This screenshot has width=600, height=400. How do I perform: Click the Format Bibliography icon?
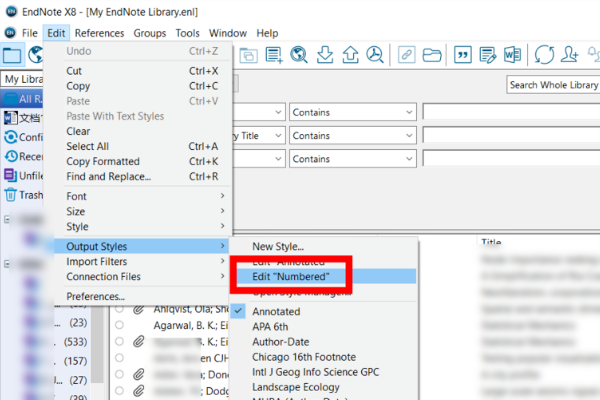pos(488,55)
